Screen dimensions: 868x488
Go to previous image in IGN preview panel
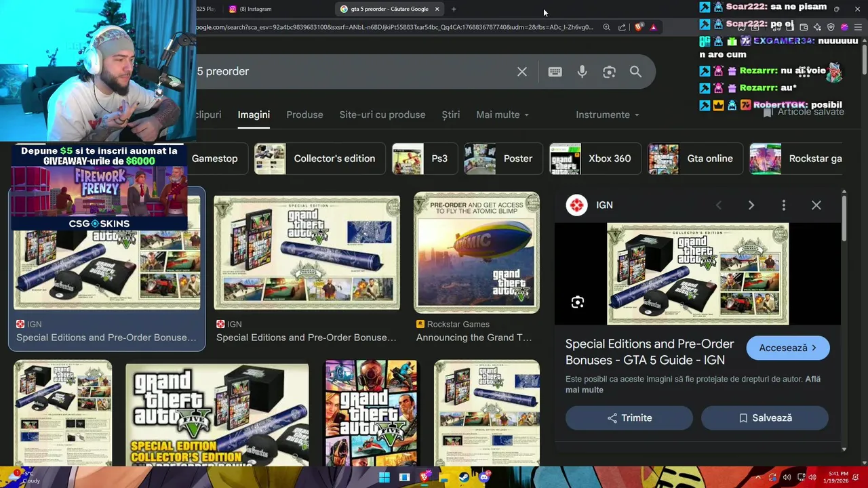(719, 205)
